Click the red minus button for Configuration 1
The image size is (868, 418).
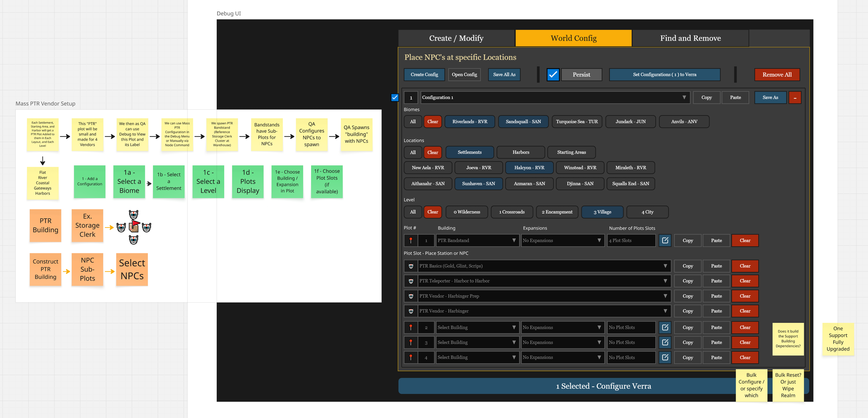[x=795, y=98]
